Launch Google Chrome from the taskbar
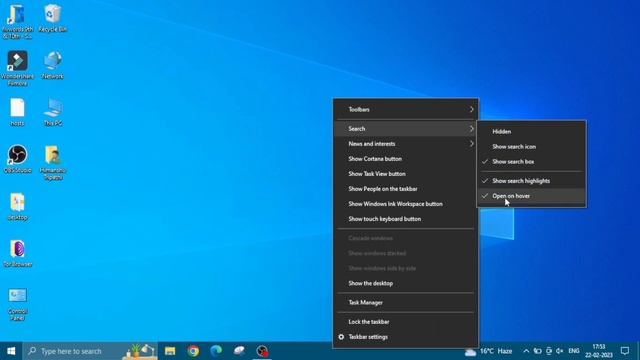 pyautogui.click(x=193, y=351)
